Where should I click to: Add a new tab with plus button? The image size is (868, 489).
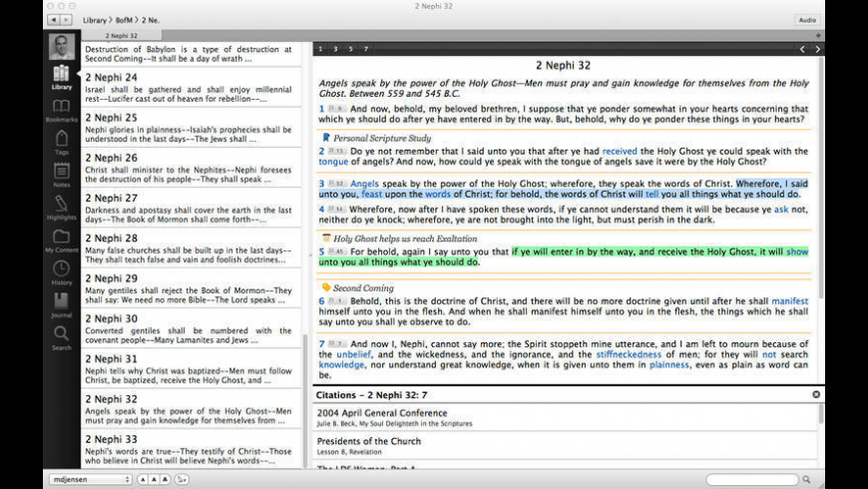[818, 36]
